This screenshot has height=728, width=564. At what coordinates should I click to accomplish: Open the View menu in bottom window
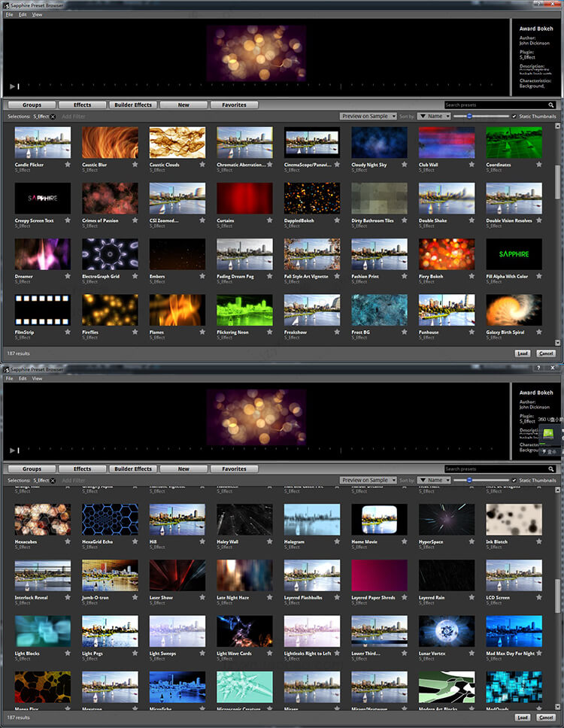tap(37, 378)
